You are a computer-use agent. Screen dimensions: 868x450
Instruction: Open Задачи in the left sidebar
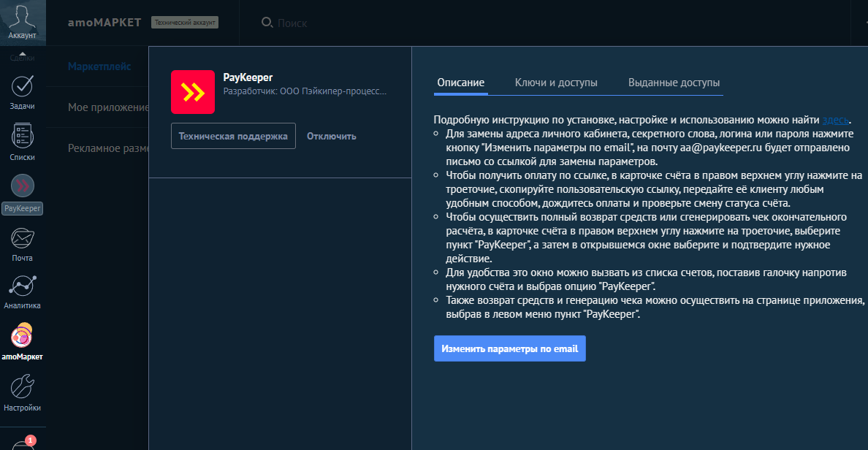tap(23, 86)
